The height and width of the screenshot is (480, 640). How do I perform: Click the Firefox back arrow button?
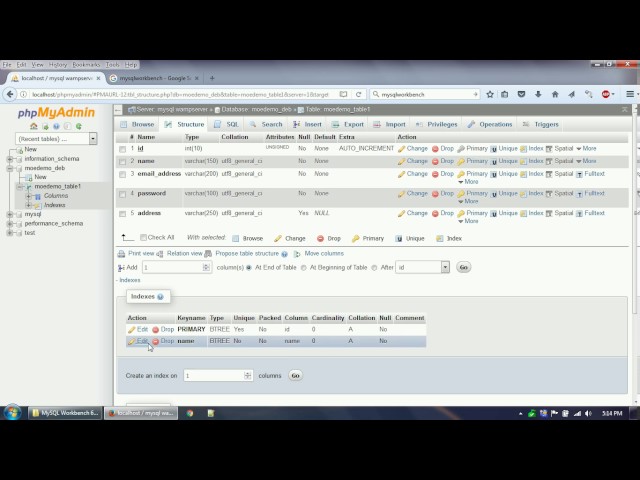point(10,94)
